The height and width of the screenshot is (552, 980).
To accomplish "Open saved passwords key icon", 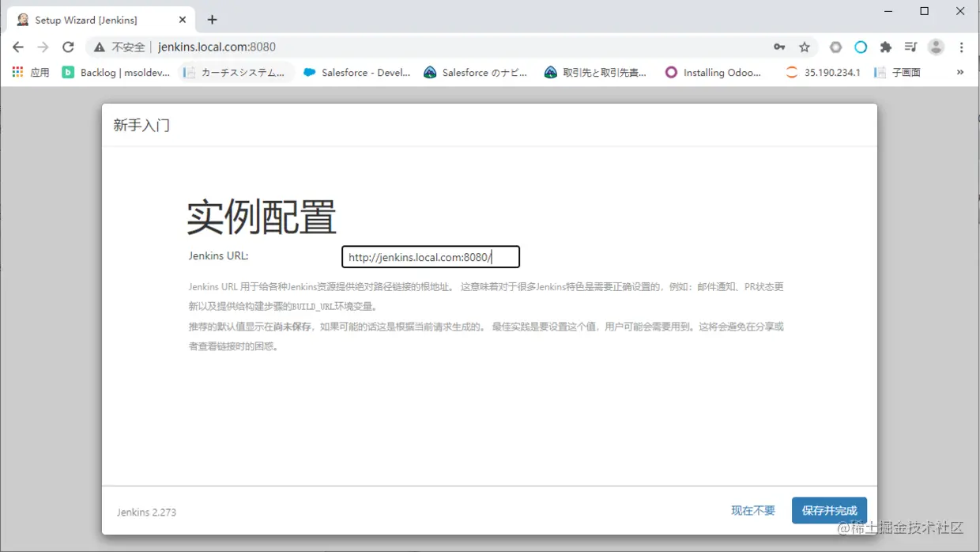I will (779, 47).
